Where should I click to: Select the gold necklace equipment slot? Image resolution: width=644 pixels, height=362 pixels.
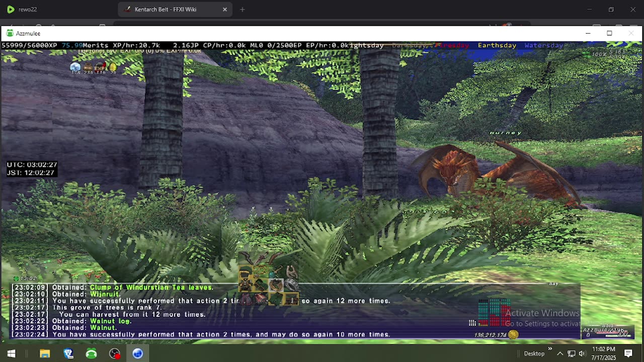click(x=261, y=272)
